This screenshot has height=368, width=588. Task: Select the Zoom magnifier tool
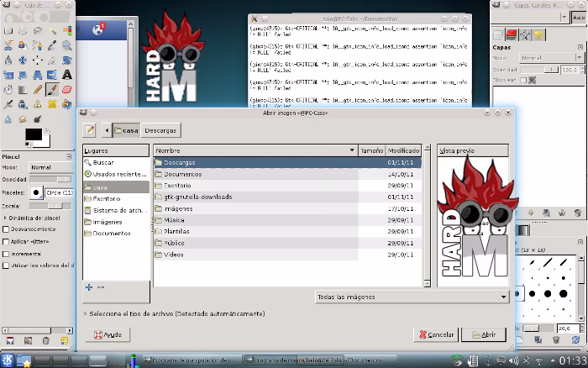(x=66, y=45)
